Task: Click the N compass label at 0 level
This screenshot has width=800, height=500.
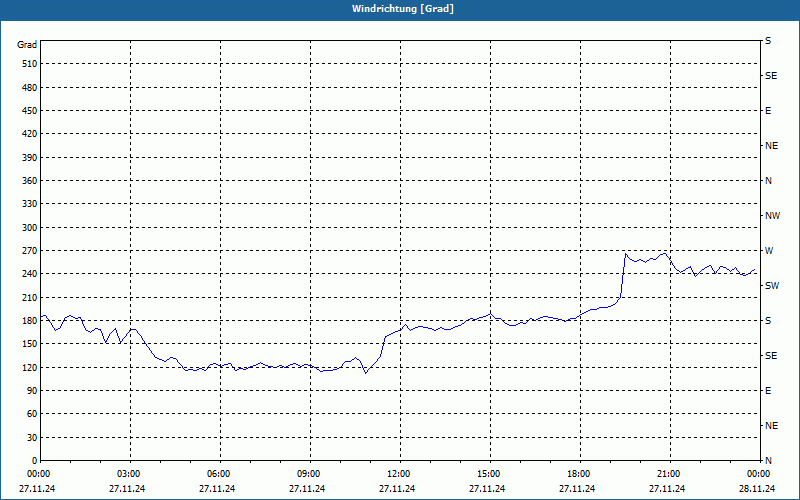Action: 768,461
